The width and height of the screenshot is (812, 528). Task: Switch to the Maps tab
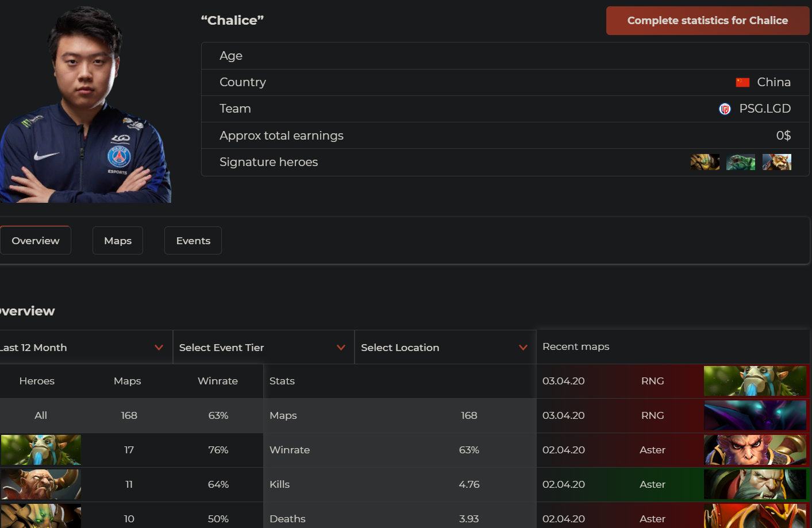tap(118, 241)
